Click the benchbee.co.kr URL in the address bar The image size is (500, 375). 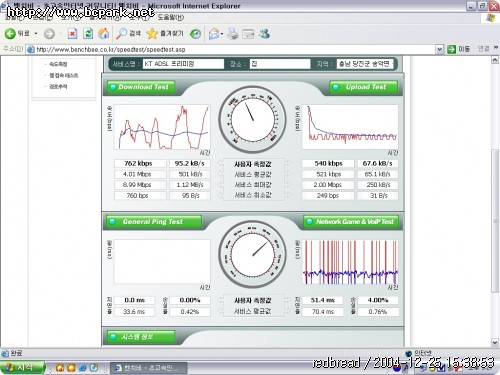tap(111, 50)
